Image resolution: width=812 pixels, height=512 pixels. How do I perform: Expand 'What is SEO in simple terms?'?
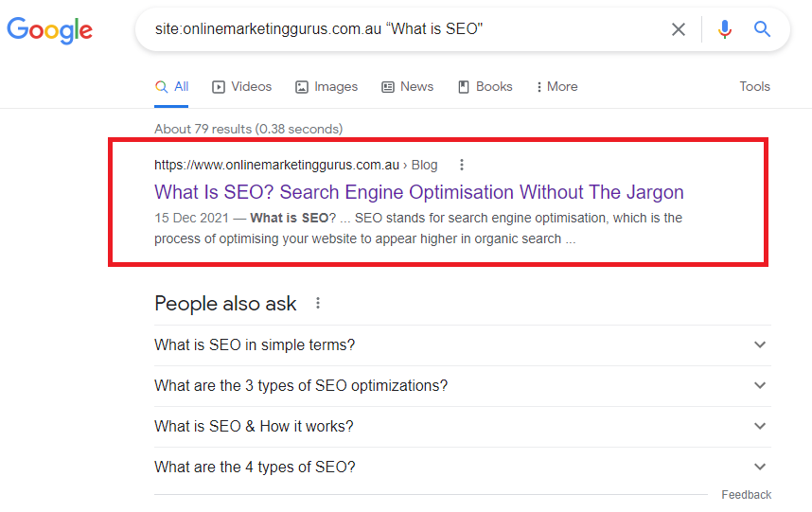click(x=463, y=345)
